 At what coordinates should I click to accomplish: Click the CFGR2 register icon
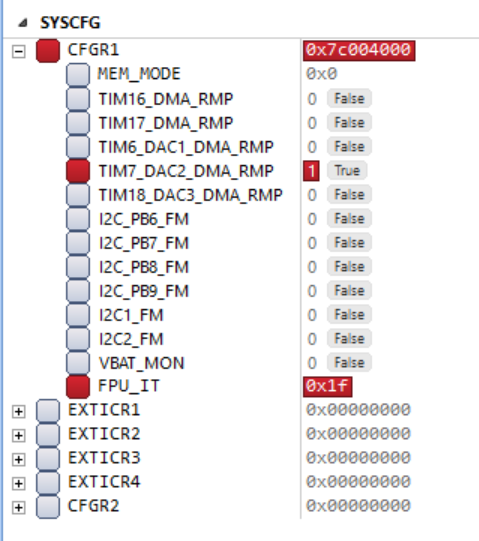click(48, 506)
